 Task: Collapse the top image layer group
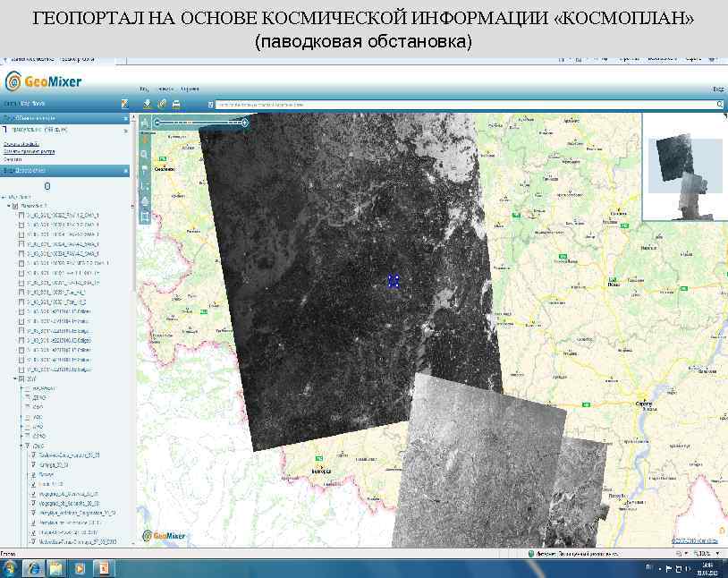point(9,206)
